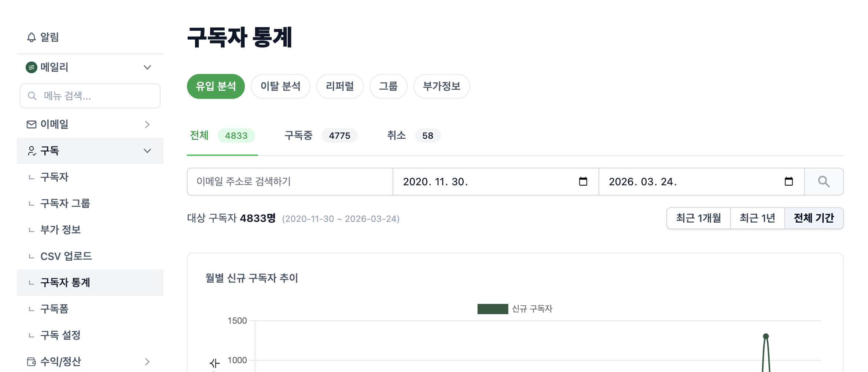The width and height of the screenshot is (868, 372).
Task: Select the 최근 1년 period option
Action: 757,218
